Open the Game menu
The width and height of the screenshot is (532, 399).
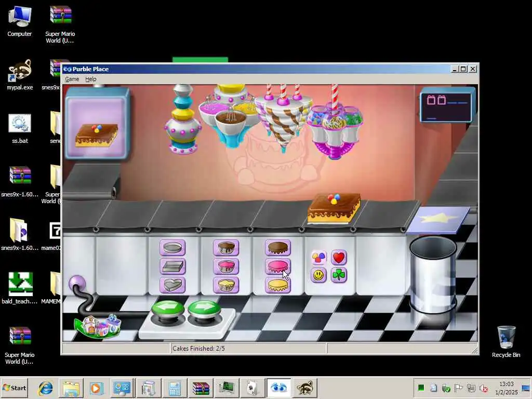(x=72, y=79)
